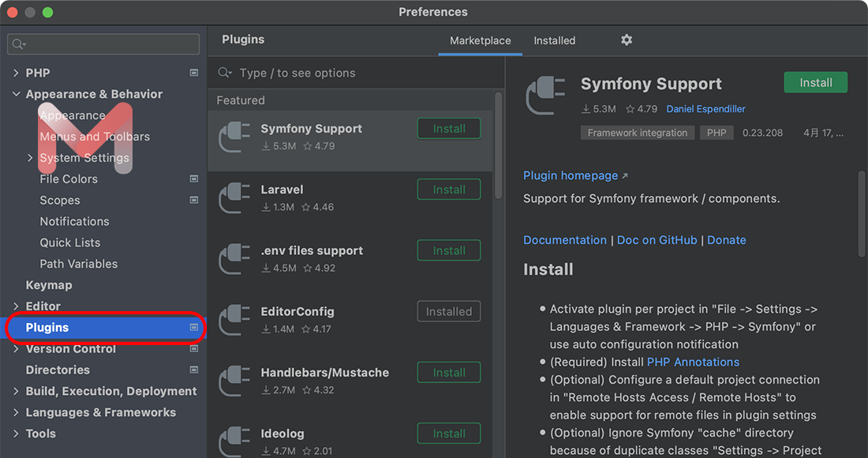Switch to the Marketplace tab
868x458 pixels.
point(480,40)
